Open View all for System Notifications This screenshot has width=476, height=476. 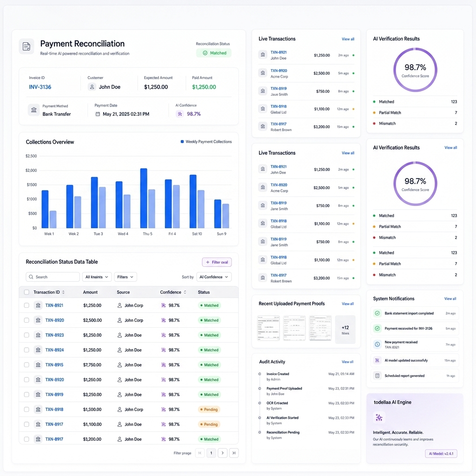pyautogui.click(x=450, y=299)
